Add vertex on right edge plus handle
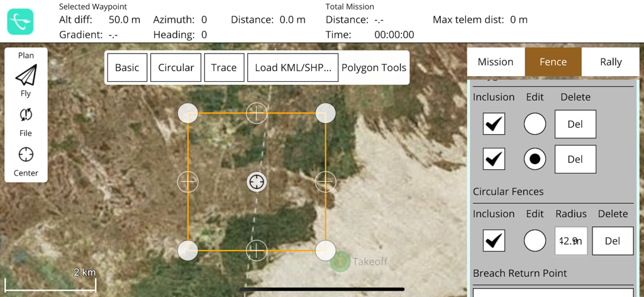 326,182
